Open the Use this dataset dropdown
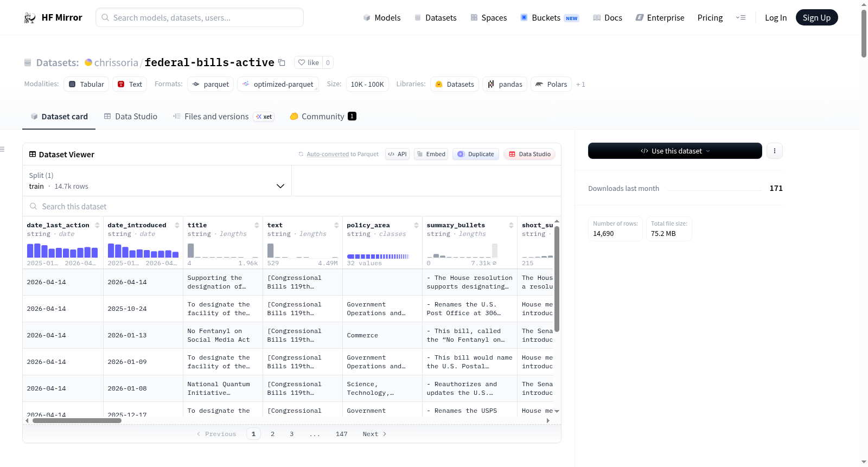The image size is (868, 467). tap(675, 151)
